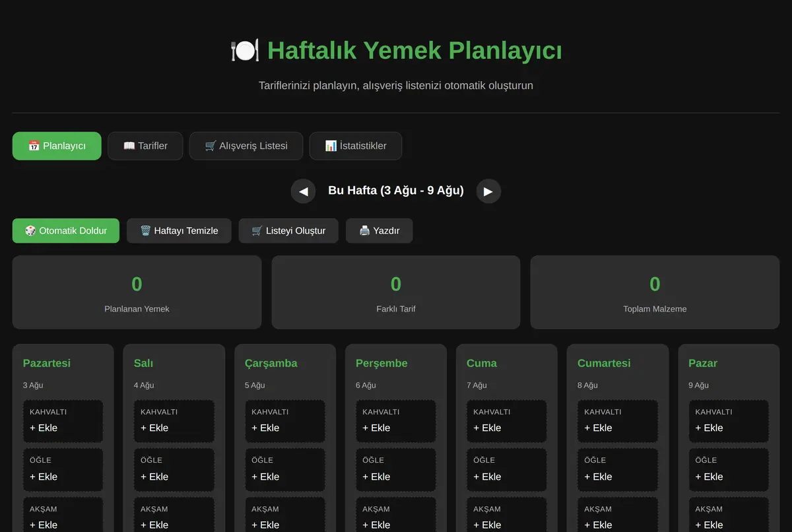The height and width of the screenshot is (532, 792).
Task: Add Salı Kahvaltı meal
Action: (x=174, y=421)
